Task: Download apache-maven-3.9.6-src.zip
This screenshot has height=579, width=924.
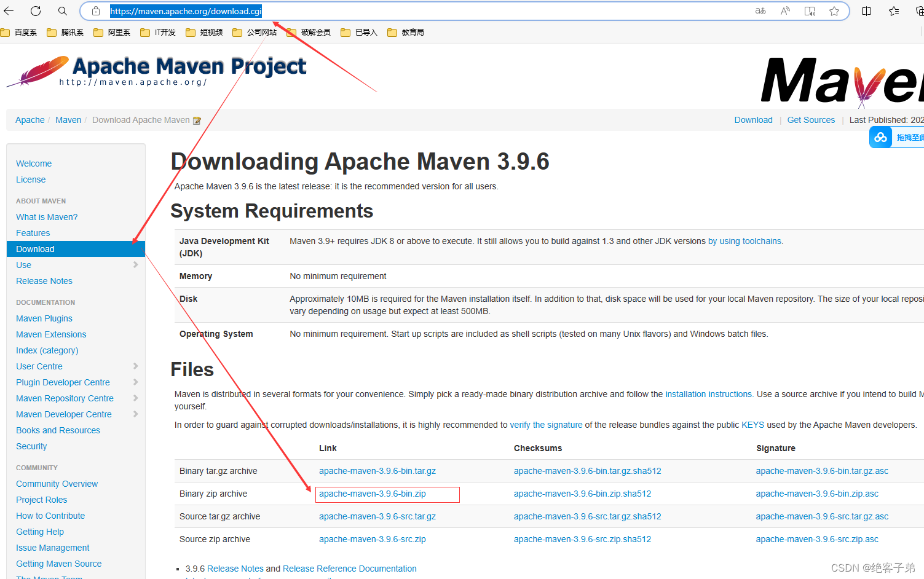Action: 373,539
